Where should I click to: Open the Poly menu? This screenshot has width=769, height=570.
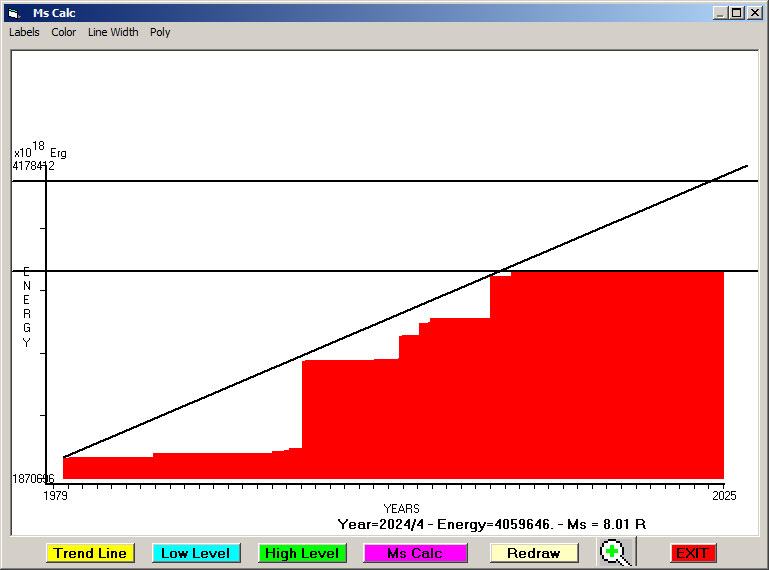(x=160, y=32)
